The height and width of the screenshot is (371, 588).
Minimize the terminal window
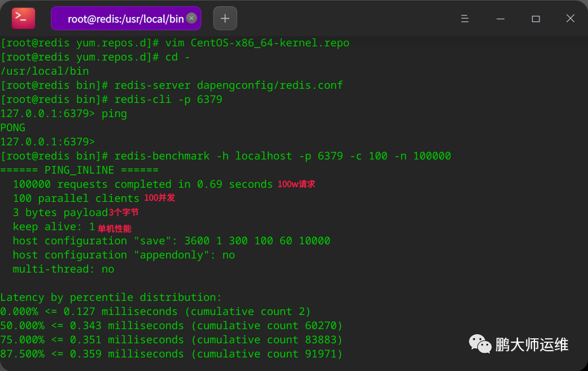pos(500,19)
